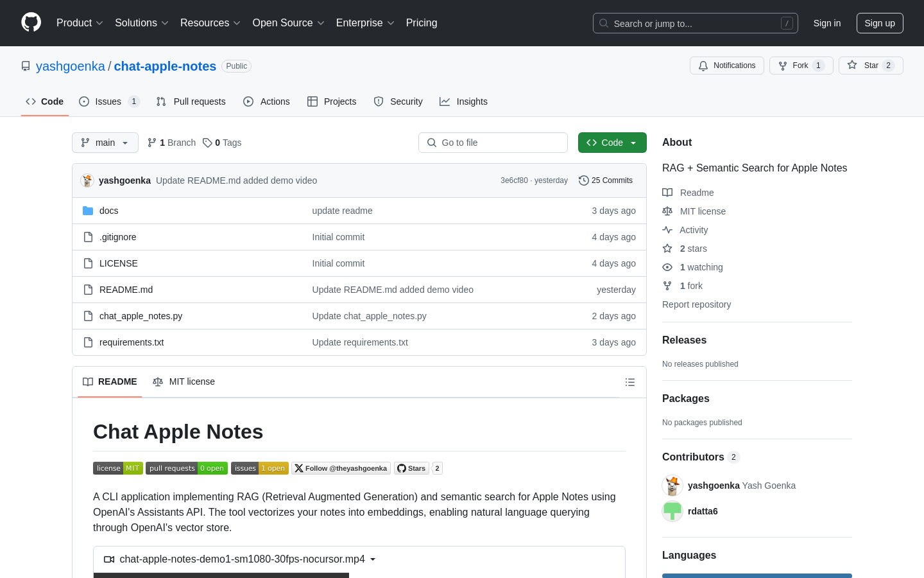Image resolution: width=924 pixels, height=578 pixels.
Task: Expand the Solutions menu
Action: click(142, 23)
